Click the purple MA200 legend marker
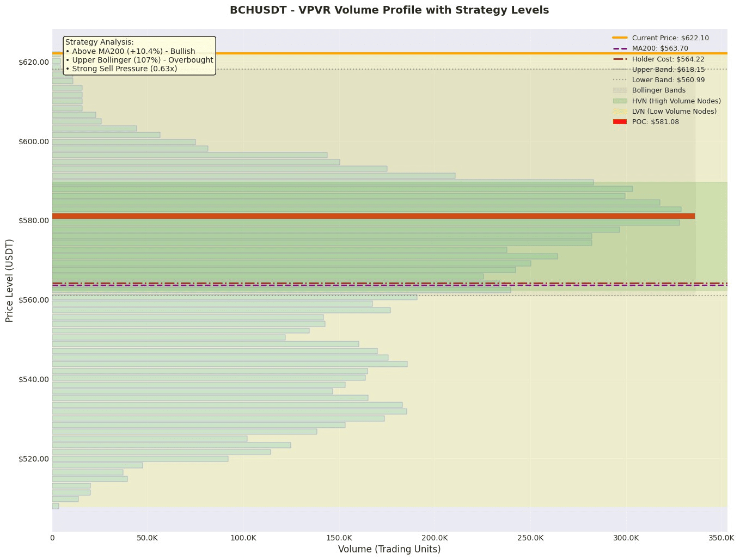 620,48
